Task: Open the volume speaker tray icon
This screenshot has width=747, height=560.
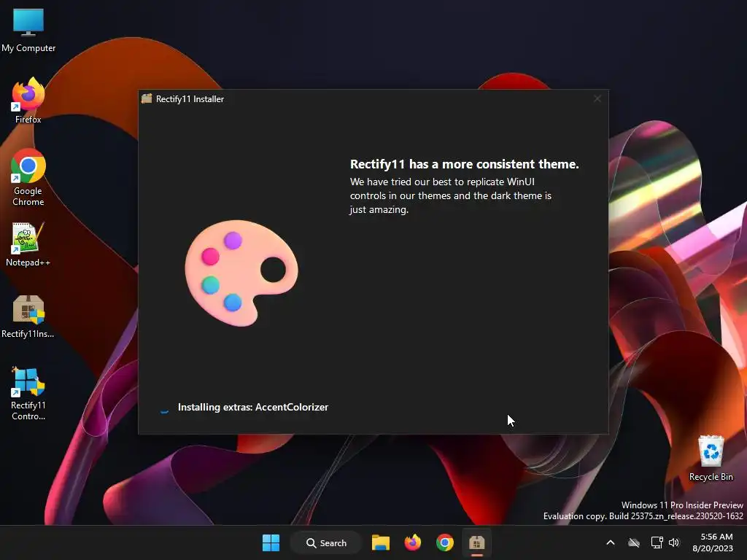Action: click(674, 542)
